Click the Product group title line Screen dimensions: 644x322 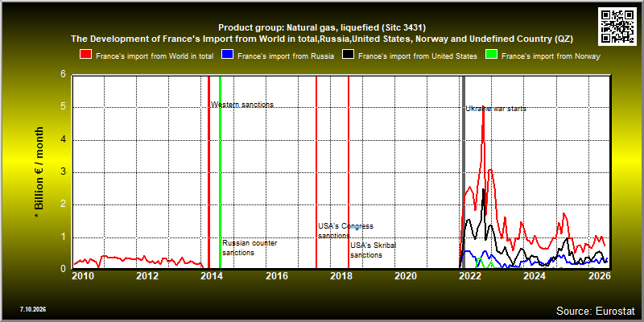(x=322, y=27)
